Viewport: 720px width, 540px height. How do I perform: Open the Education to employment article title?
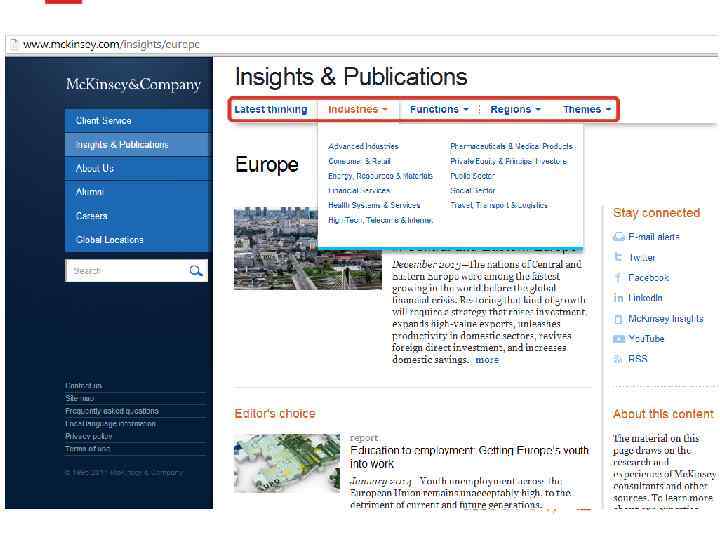tap(469, 457)
